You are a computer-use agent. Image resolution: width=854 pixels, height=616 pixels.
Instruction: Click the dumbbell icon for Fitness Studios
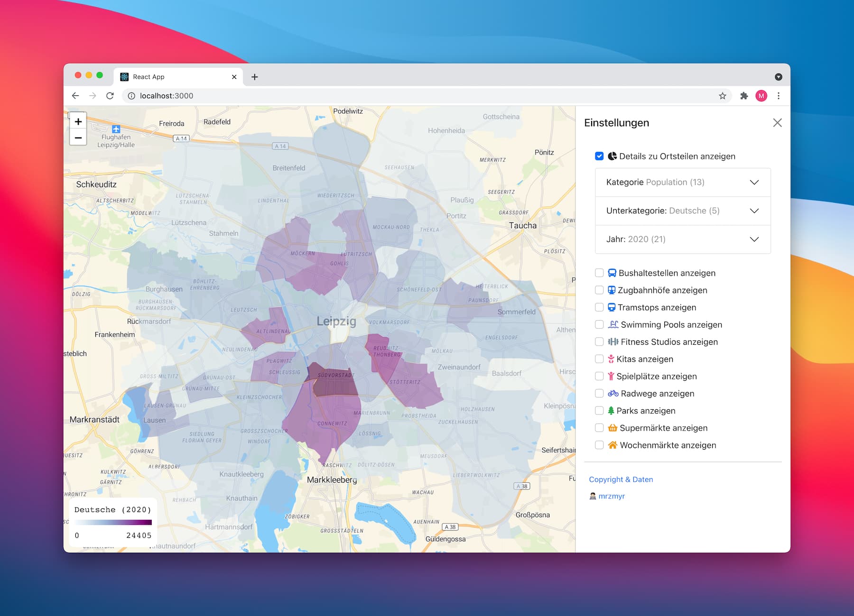point(613,341)
